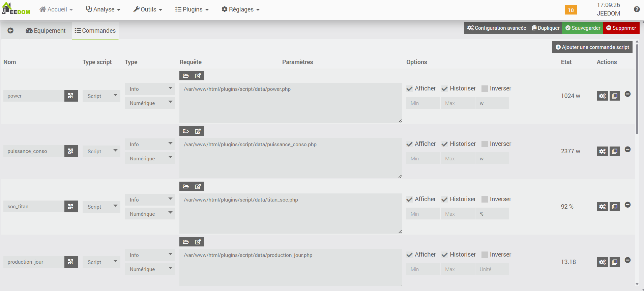Open advanced config gears for soc_titan
This screenshot has height=291, width=644.
(x=602, y=207)
